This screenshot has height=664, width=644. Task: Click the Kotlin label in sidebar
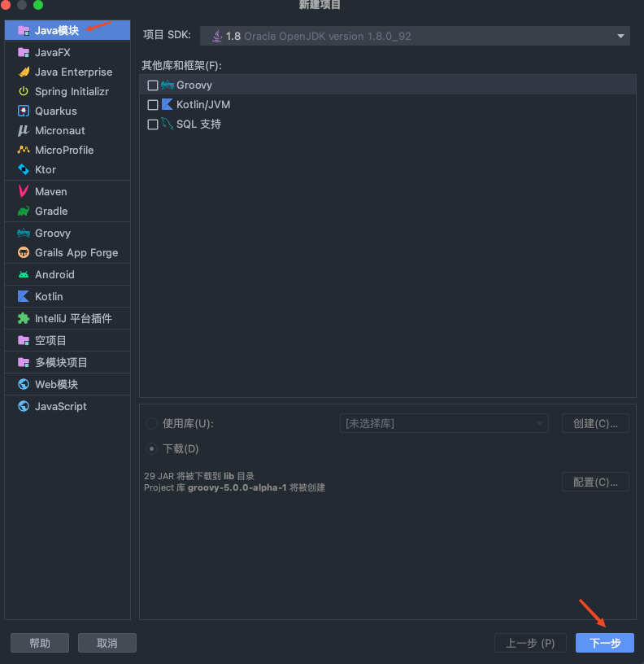point(49,296)
